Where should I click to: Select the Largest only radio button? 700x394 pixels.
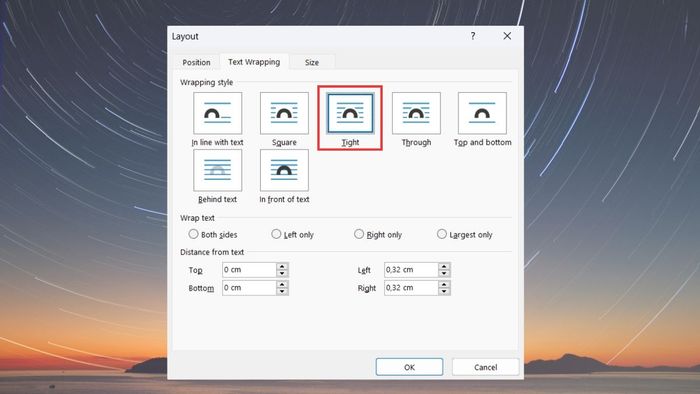click(442, 234)
